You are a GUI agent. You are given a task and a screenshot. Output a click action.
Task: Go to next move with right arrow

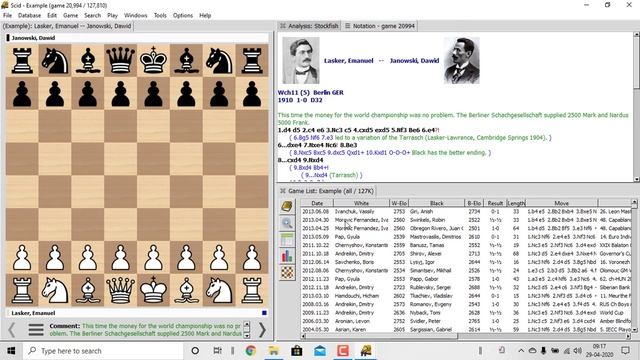[262, 330]
